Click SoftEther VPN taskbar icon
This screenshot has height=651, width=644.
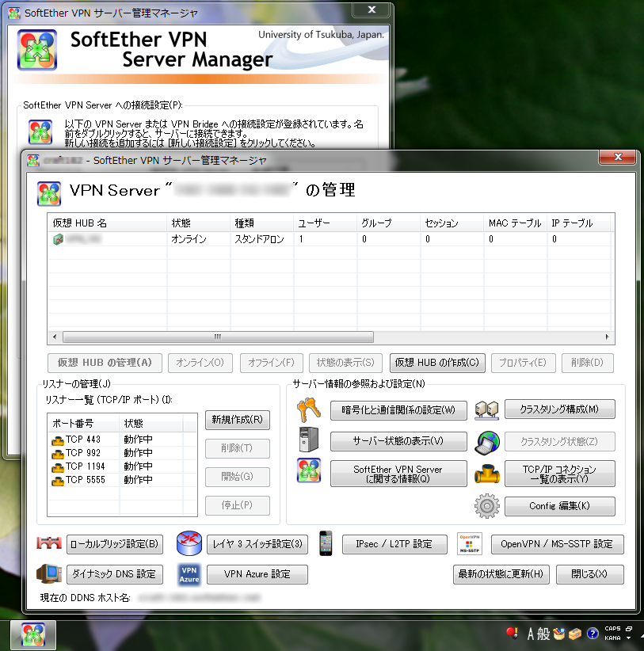coord(33,635)
